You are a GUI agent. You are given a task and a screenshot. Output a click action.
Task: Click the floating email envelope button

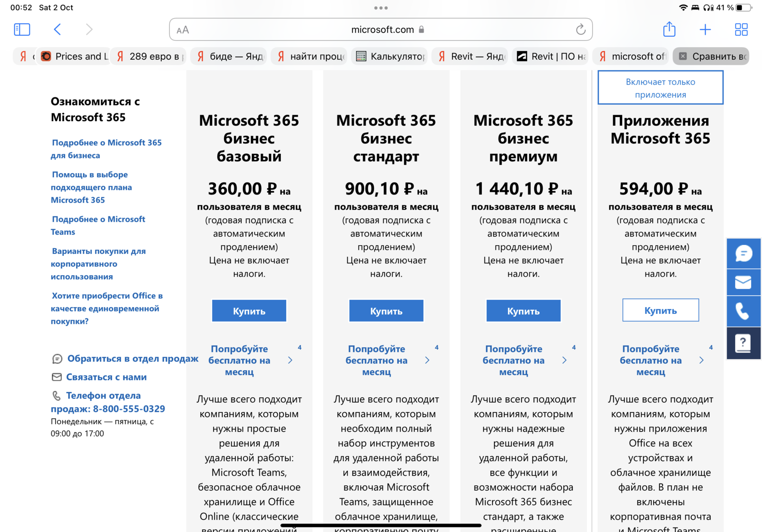coord(743,282)
